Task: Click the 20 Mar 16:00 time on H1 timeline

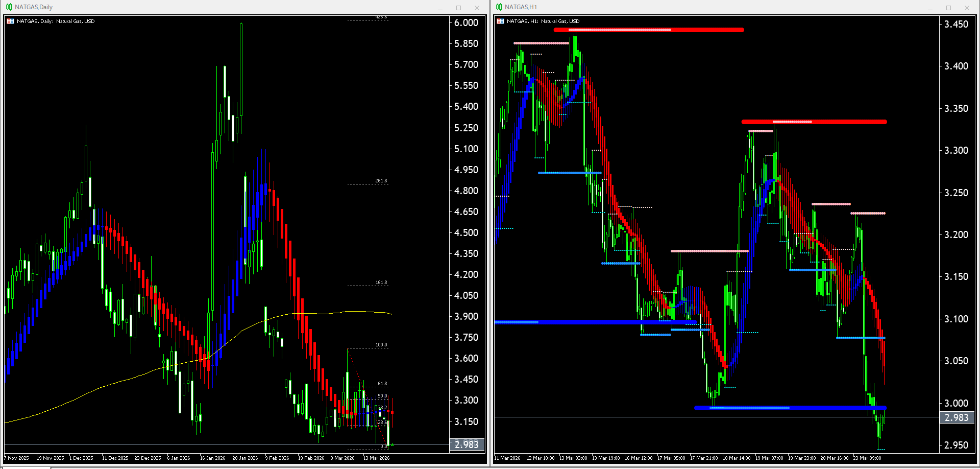Action: (x=835, y=458)
